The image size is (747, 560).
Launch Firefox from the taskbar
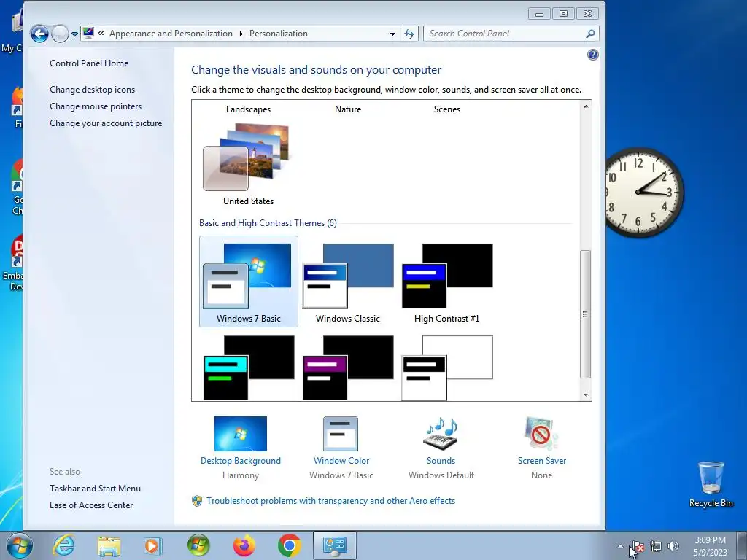[x=244, y=545]
